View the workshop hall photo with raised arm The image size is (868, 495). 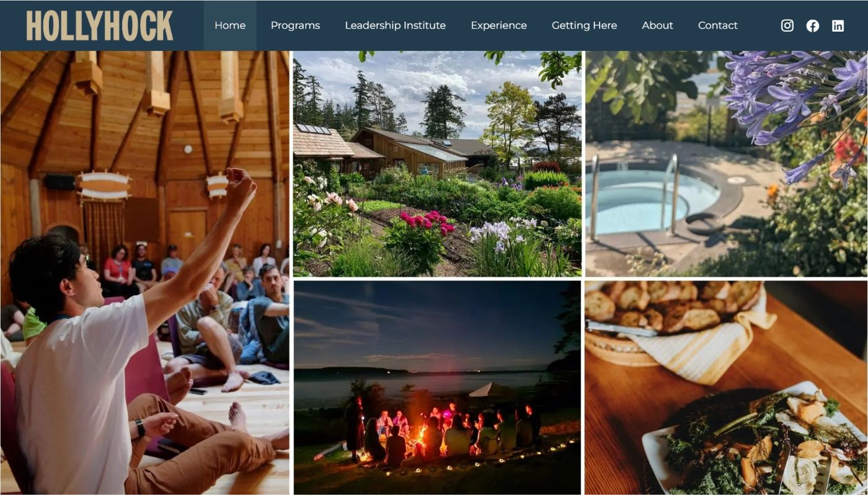tap(144, 272)
